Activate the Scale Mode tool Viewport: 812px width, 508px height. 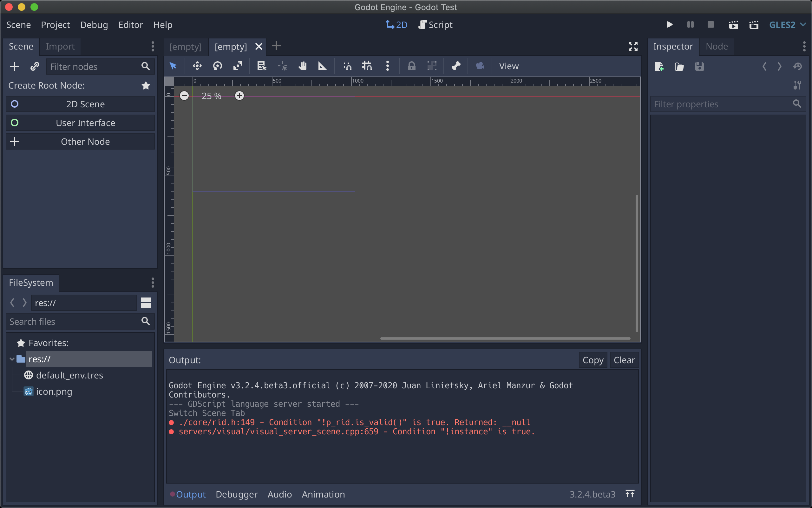pos(238,66)
